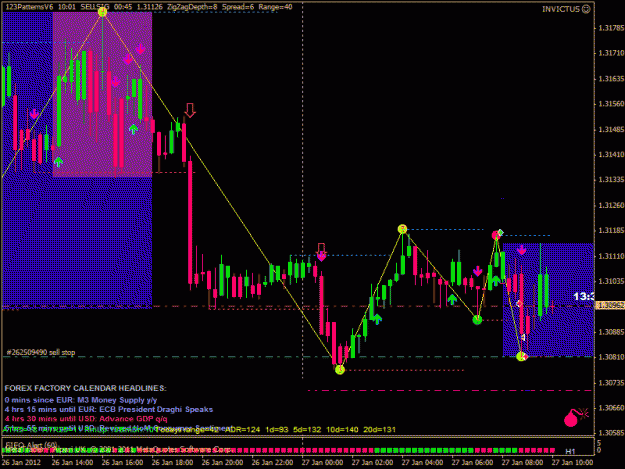
Task: Click the magenta down arrow before the 27 Jan 07:00 low
Action: click(x=478, y=271)
